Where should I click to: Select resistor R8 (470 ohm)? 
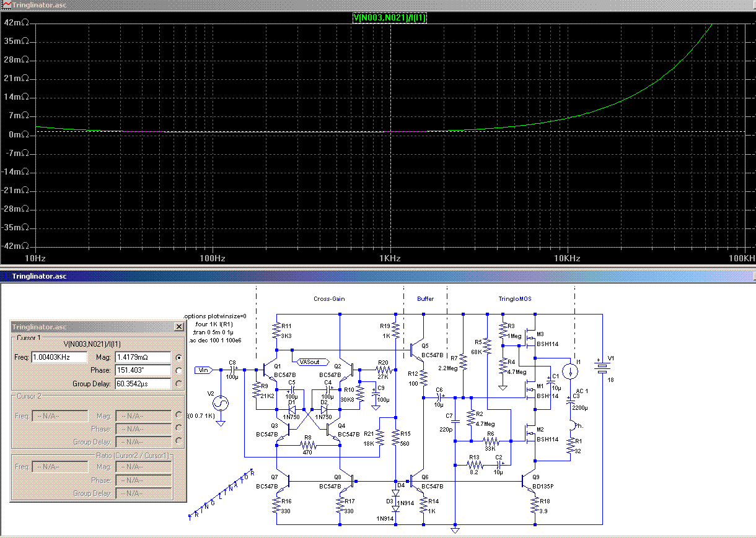point(308,445)
